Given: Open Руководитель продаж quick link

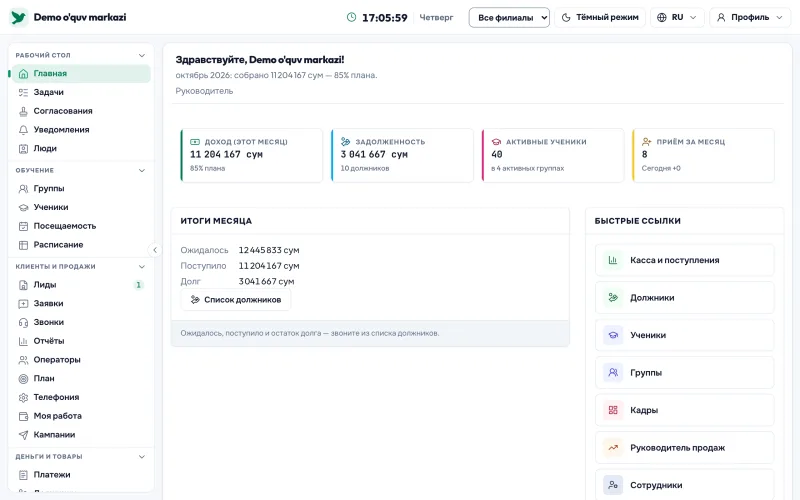Looking at the screenshot, I should (x=685, y=448).
